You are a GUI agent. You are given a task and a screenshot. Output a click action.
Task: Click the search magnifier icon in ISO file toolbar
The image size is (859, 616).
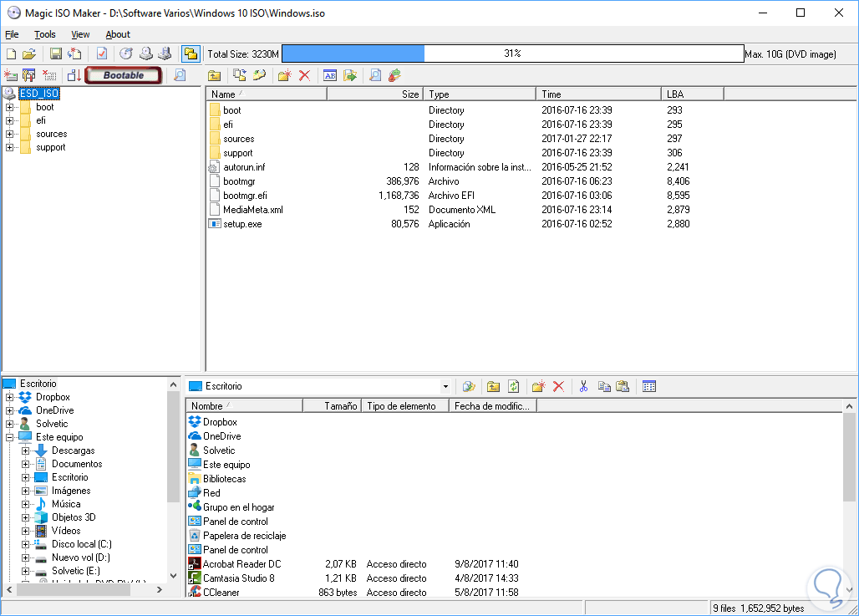pos(375,75)
